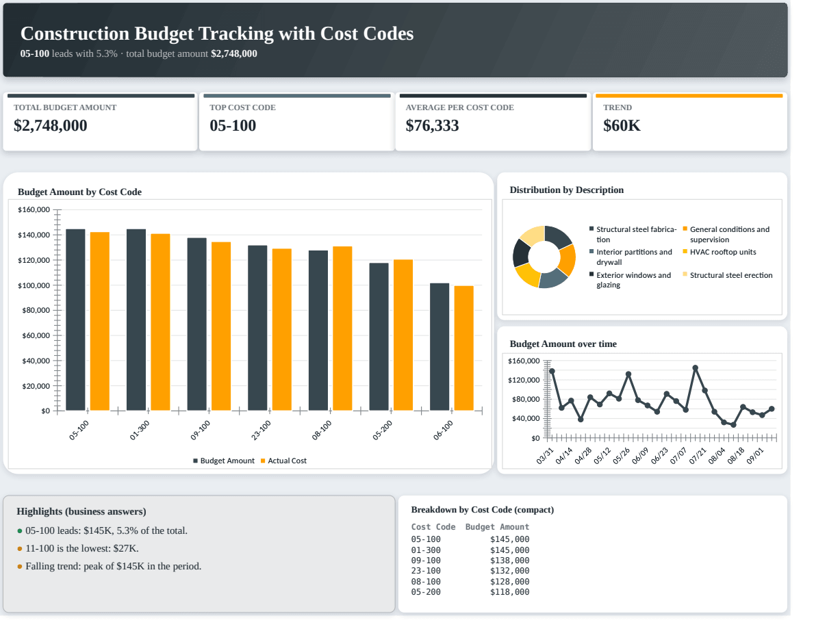The width and height of the screenshot is (840, 631).
Task: Click the orange Actual Cost bar for 09-100
Action: point(221,326)
